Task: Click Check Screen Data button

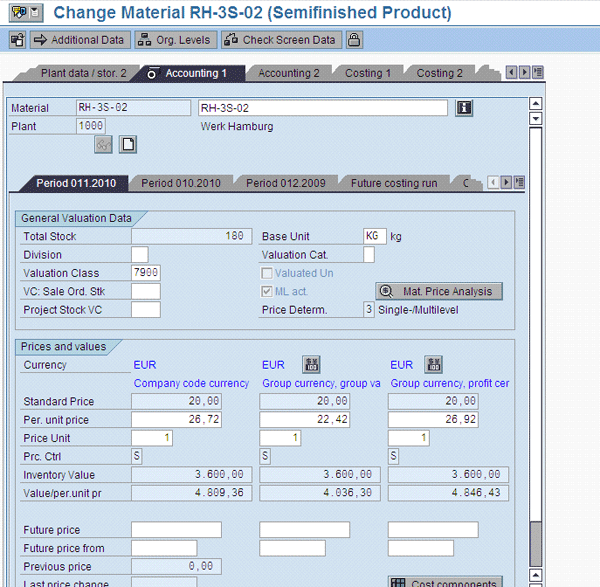Action: point(282,40)
